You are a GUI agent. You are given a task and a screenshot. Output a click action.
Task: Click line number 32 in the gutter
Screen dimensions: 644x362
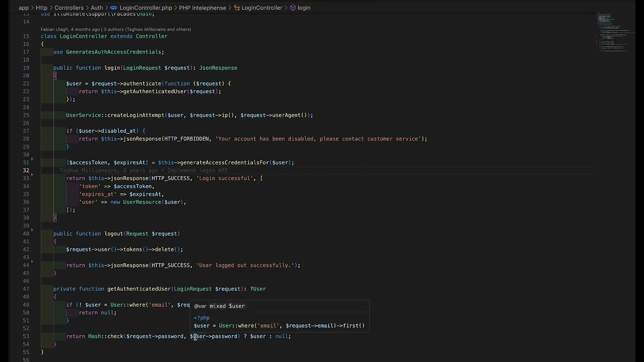(26, 170)
